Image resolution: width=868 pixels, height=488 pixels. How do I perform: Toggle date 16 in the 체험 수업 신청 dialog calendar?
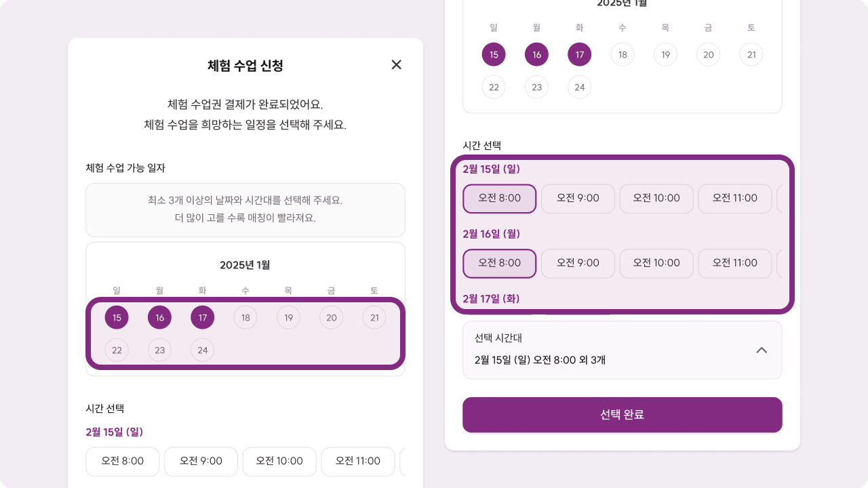click(159, 317)
